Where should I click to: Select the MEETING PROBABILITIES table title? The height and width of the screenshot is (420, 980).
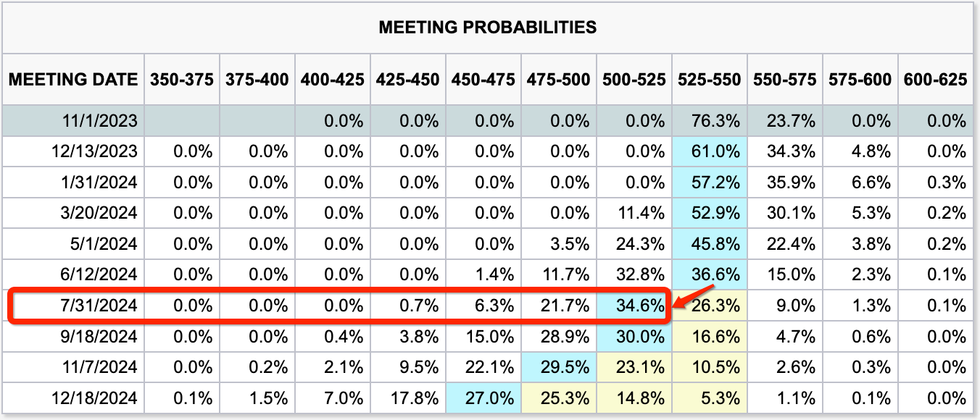(x=487, y=28)
